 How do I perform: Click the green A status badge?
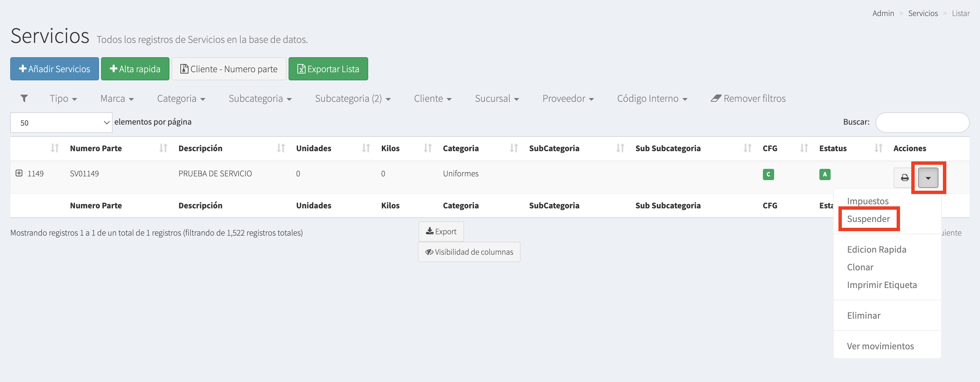pos(824,174)
